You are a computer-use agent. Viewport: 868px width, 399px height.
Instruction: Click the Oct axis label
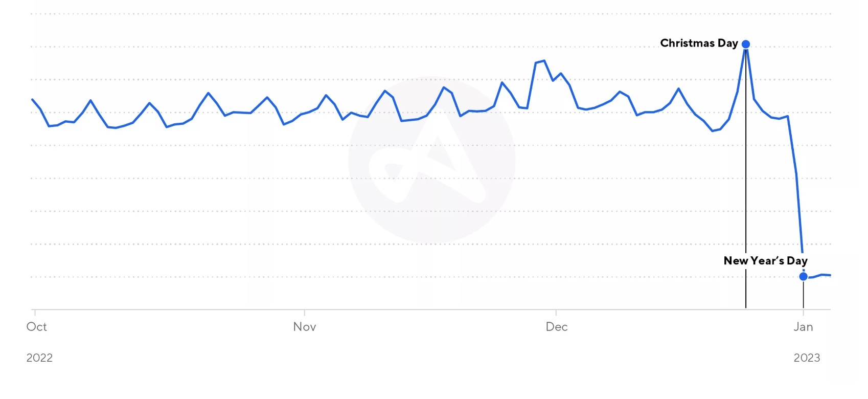coord(36,327)
